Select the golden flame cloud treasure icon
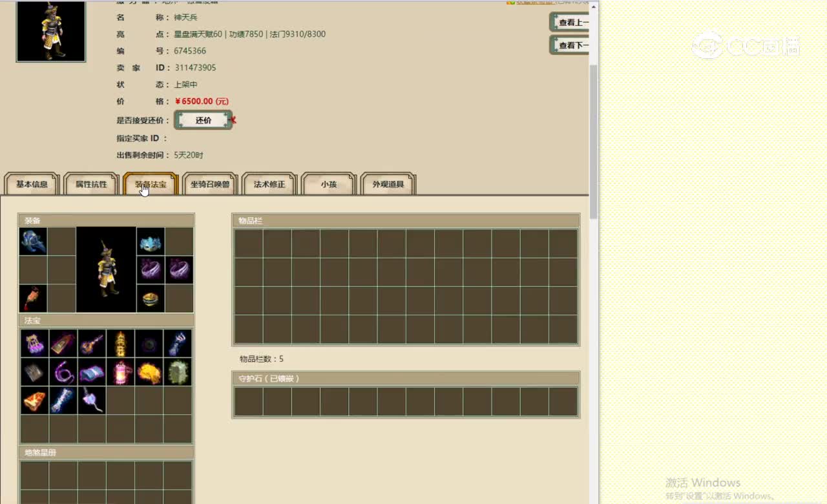Image resolution: width=827 pixels, height=504 pixels. (x=149, y=372)
